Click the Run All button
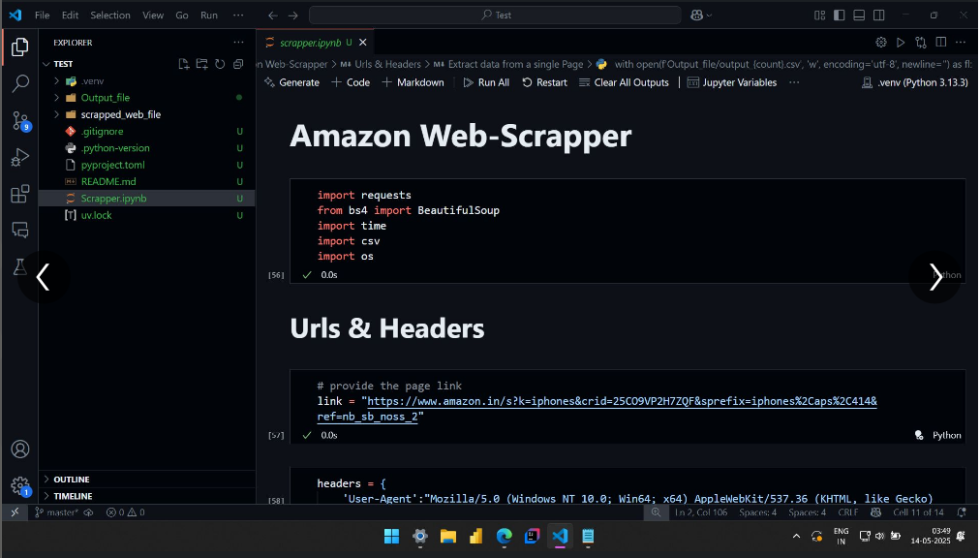The image size is (980, 558). click(485, 82)
